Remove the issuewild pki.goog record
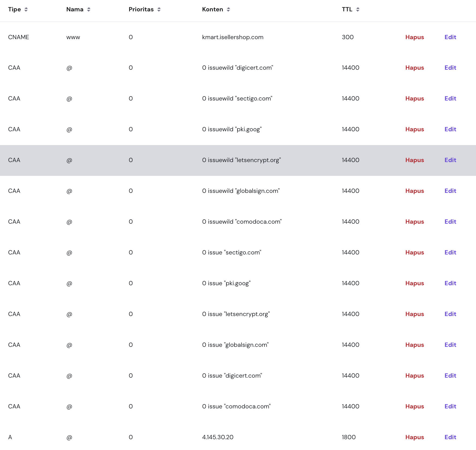 (x=414, y=129)
